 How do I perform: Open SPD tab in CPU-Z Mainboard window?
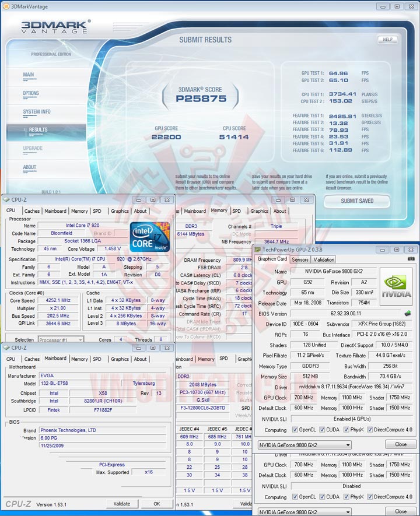coord(97,359)
